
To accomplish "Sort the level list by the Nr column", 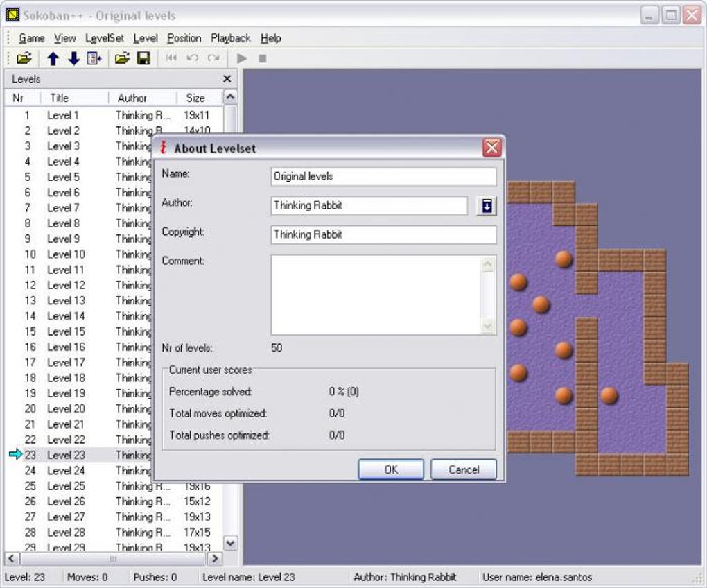I will pos(21,98).
